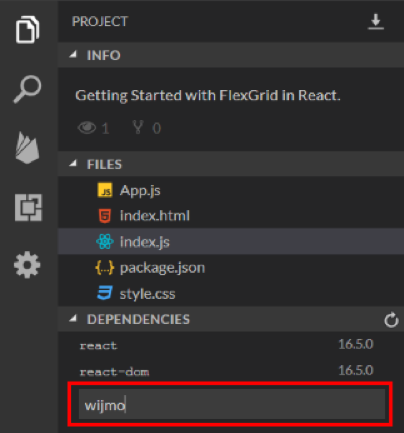The image size is (404, 433).
Task: Click the CSS3 icon beside style.css
Action: click(x=105, y=293)
